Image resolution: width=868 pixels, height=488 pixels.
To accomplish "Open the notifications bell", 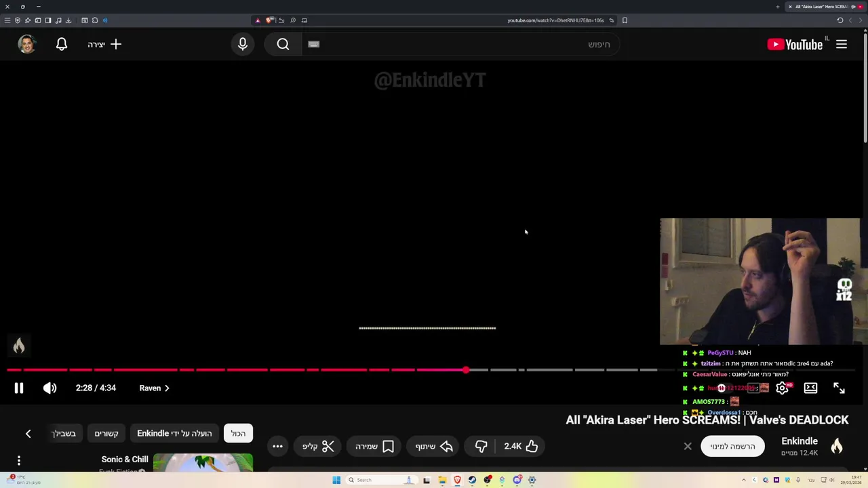I will [x=62, y=44].
